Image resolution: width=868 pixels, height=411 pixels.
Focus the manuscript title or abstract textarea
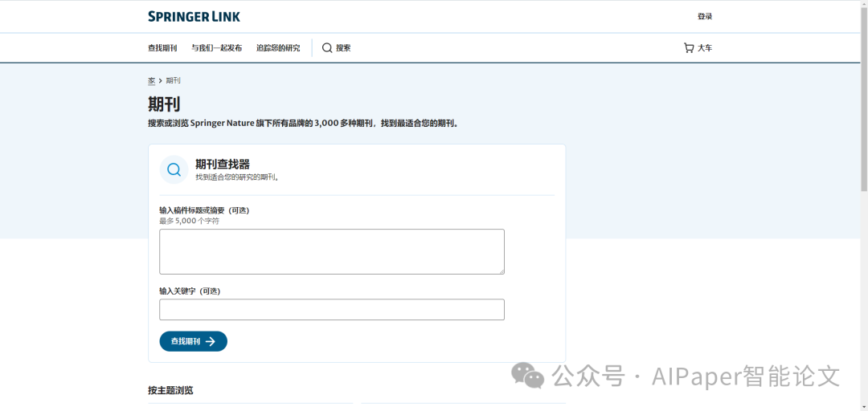[332, 252]
